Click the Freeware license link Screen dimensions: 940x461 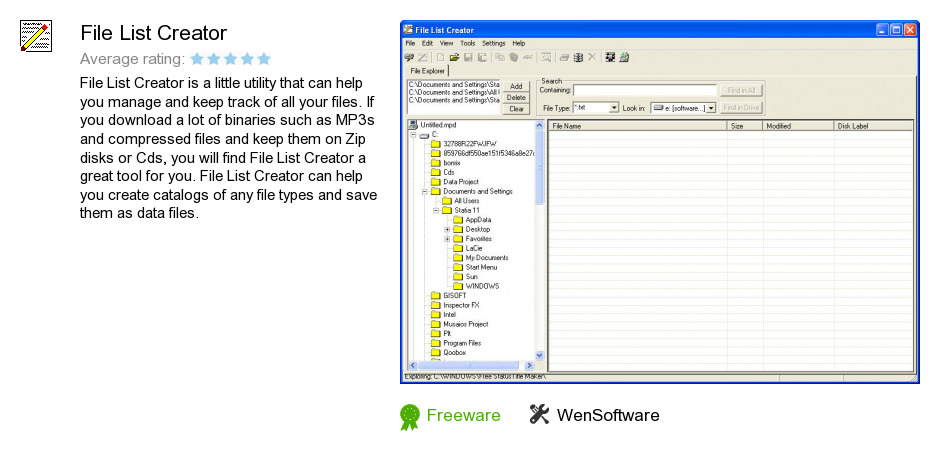463,415
